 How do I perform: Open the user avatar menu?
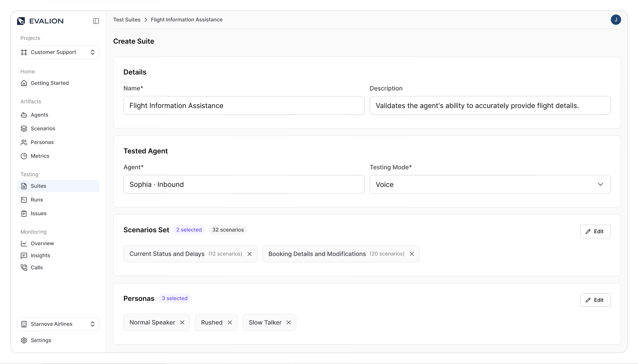point(616,20)
